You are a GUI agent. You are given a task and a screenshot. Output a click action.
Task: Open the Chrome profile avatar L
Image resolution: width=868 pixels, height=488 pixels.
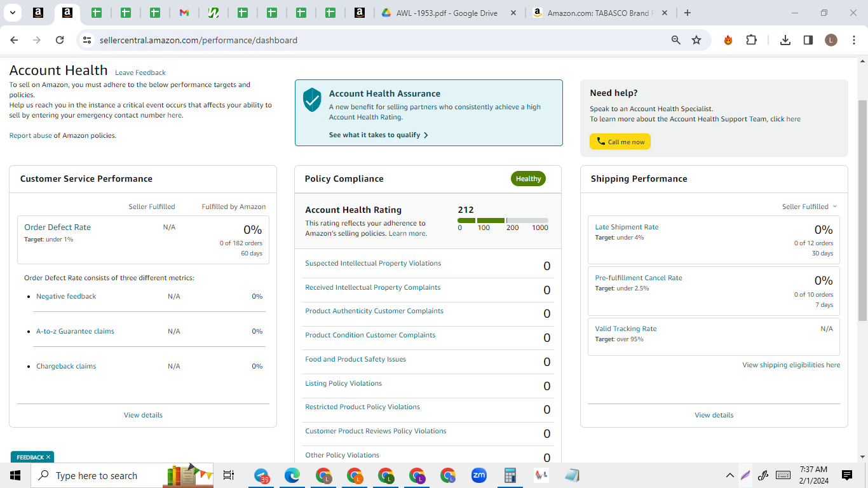[x=831, y=40]
